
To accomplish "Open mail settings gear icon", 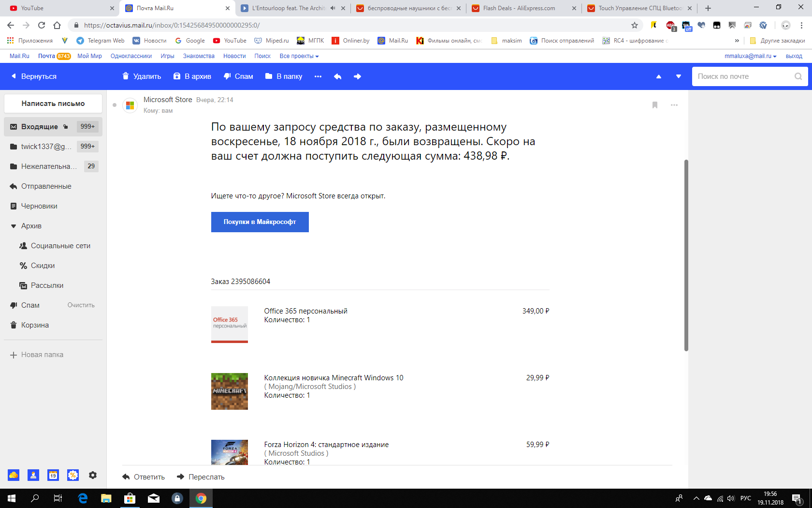I will tap(93, 475).
